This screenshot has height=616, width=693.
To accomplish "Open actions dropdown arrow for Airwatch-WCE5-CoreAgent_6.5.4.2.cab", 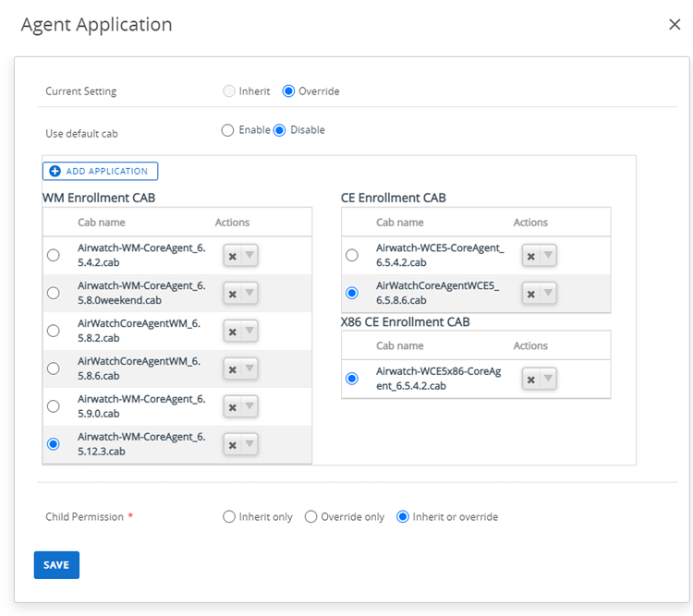I will click(x=548, y=256).
